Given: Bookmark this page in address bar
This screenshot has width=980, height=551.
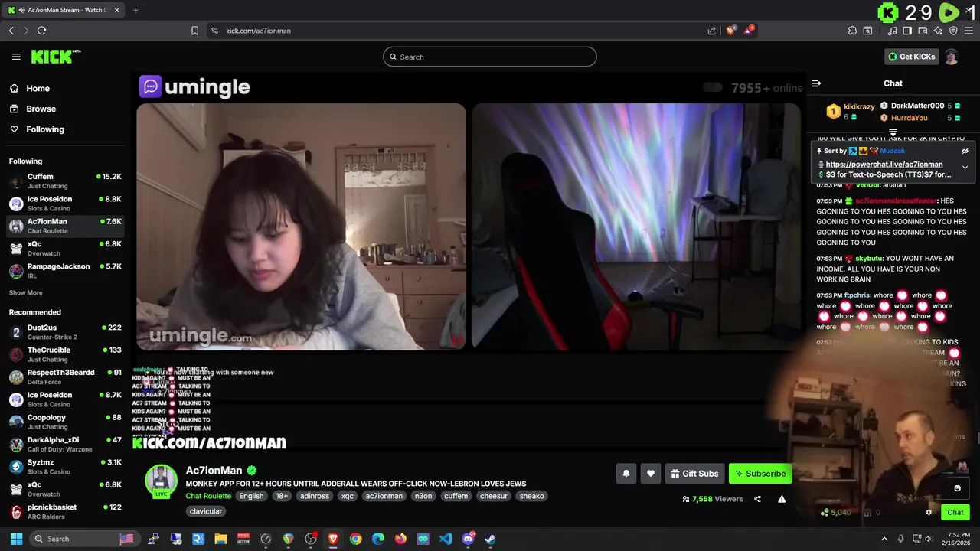Looking at the screenshot, I should [x=194, y=31].
